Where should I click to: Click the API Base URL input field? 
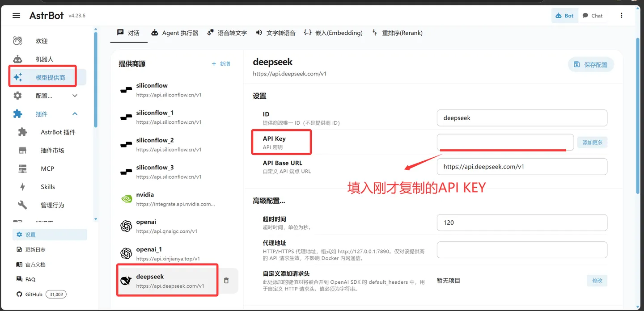tap(522, 167)
